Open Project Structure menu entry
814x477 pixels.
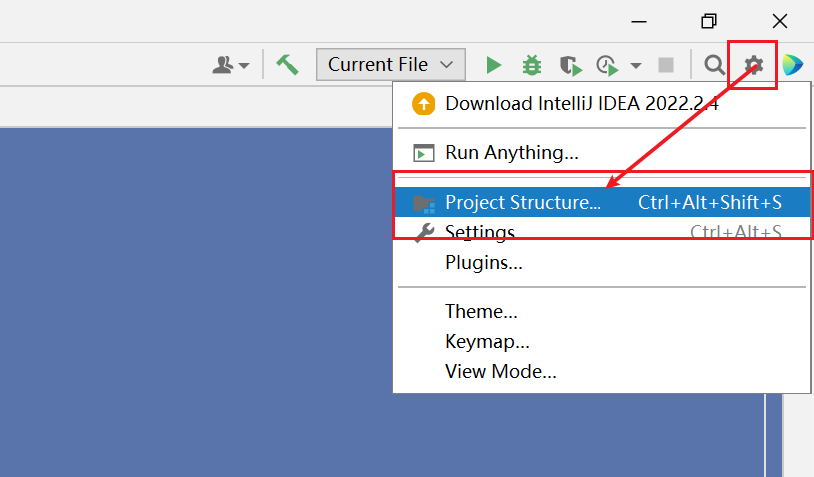[602, 202]
